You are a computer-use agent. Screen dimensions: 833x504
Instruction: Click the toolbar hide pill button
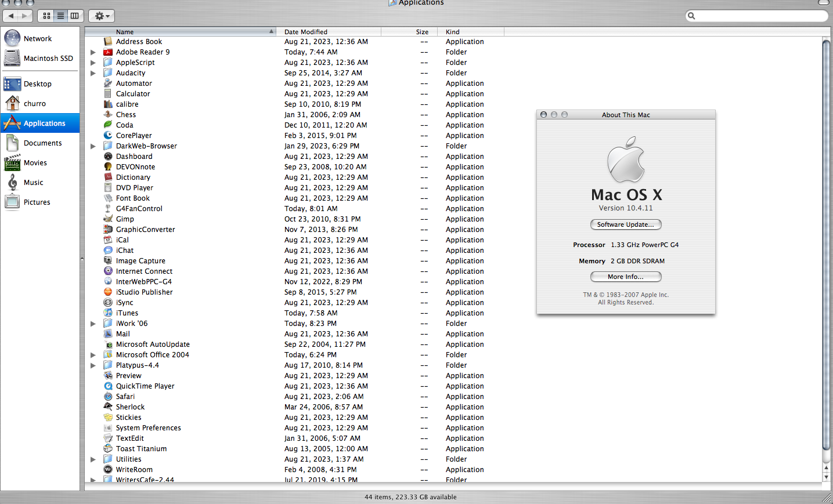point(823,2)
